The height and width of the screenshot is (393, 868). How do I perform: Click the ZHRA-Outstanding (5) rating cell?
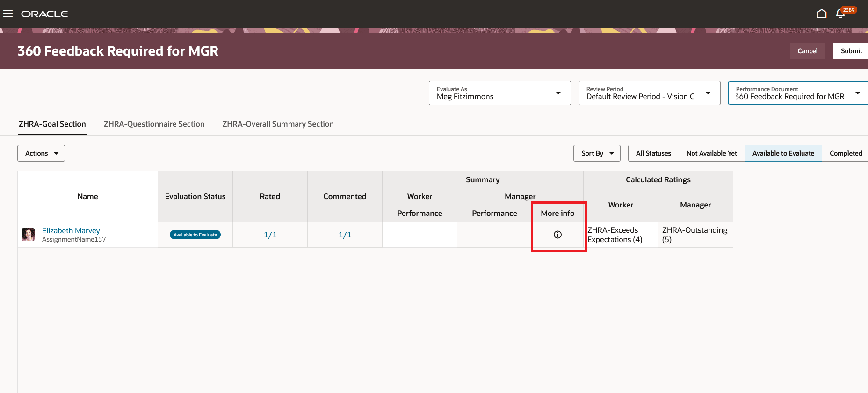[x=695, y=235]
